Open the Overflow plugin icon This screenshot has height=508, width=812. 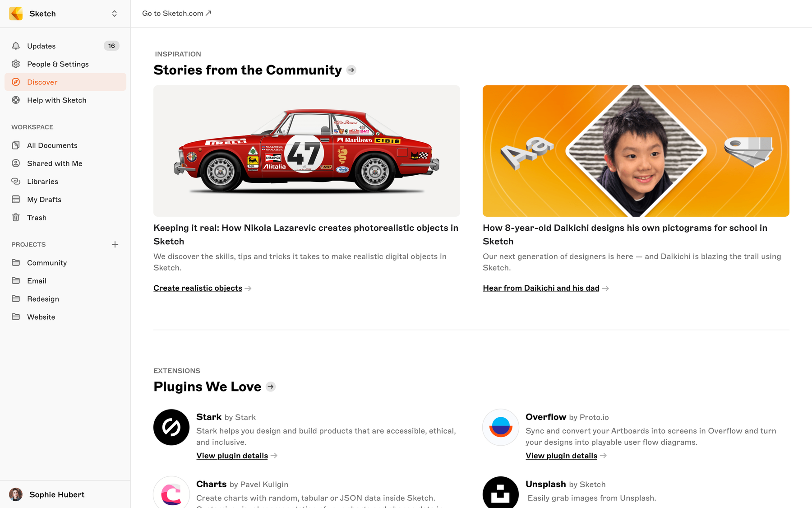pos(501,427)
